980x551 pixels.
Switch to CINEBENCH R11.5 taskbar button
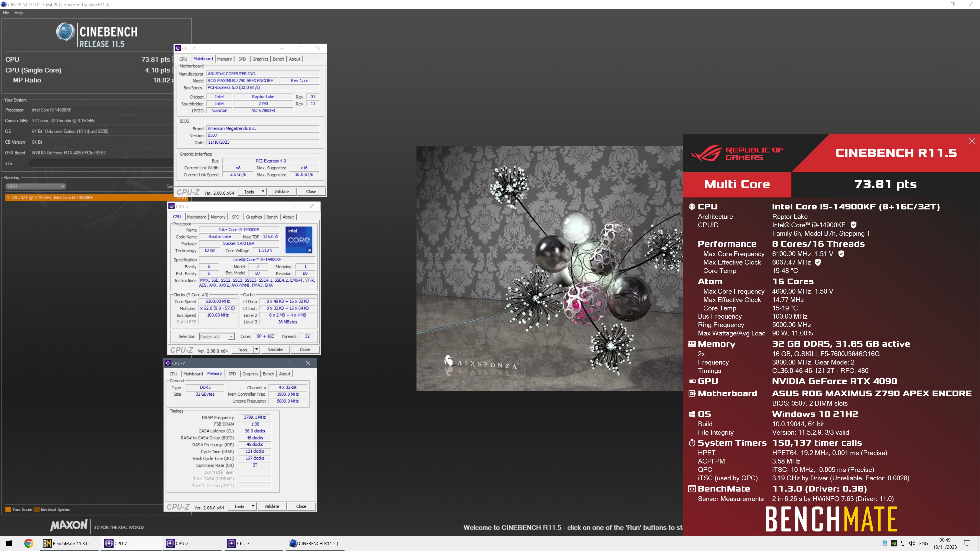[x=315, y=543]
